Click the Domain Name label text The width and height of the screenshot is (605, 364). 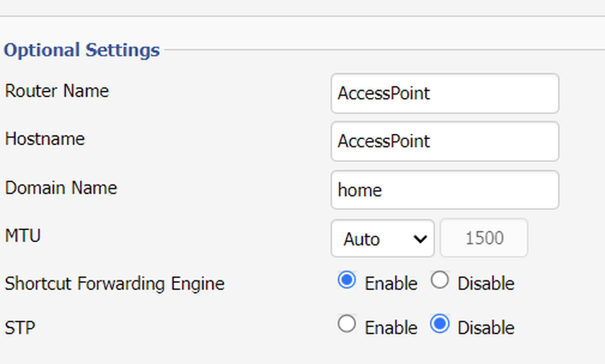[61, 188]
